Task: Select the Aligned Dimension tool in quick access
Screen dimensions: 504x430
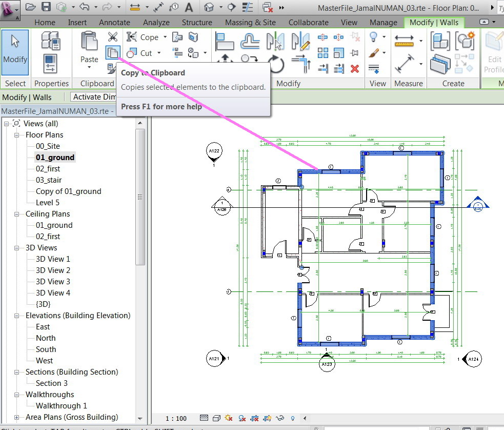Action: point(135,7)
